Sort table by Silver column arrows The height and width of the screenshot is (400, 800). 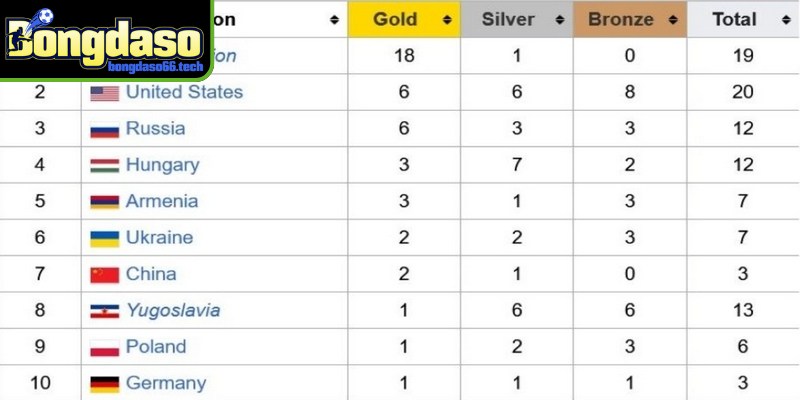click(x=557, y=20)
